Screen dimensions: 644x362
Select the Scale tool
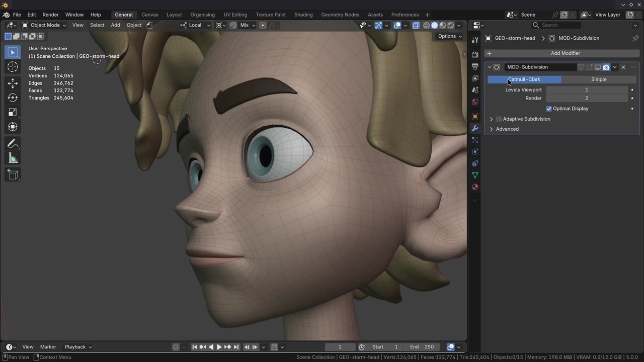[13, 112]
